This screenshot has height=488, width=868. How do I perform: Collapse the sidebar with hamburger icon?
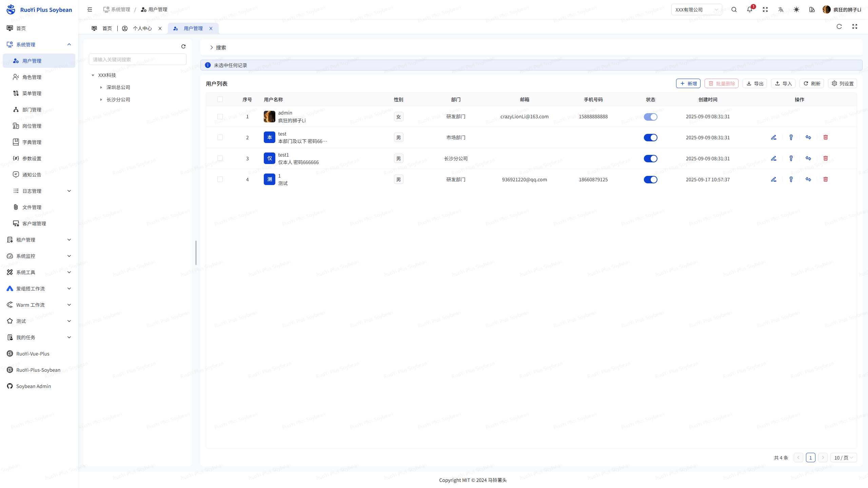(x=90, y=9)
